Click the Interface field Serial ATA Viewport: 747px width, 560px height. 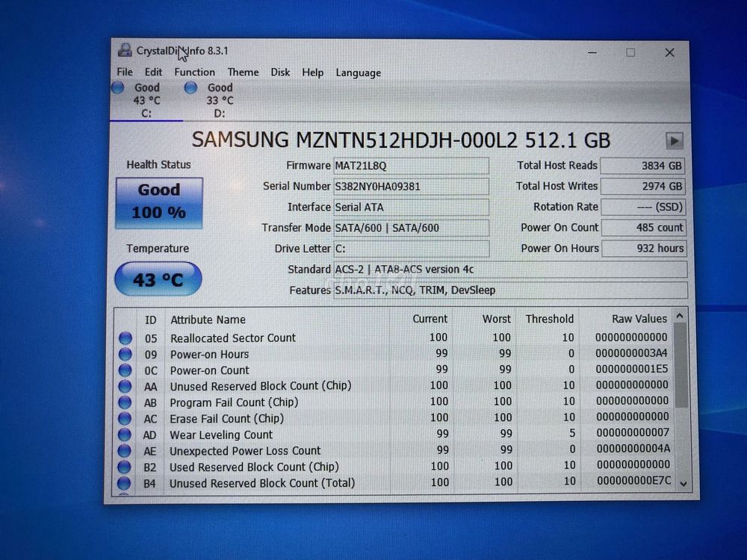click(411, 207)
